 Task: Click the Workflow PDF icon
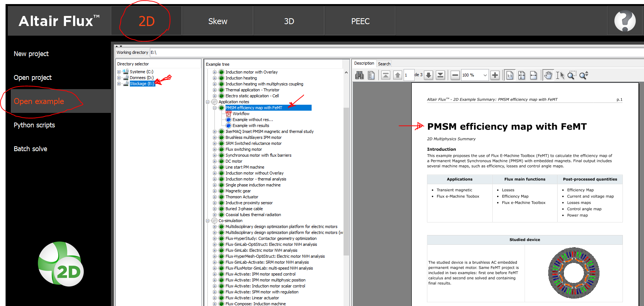pos(229,114)
